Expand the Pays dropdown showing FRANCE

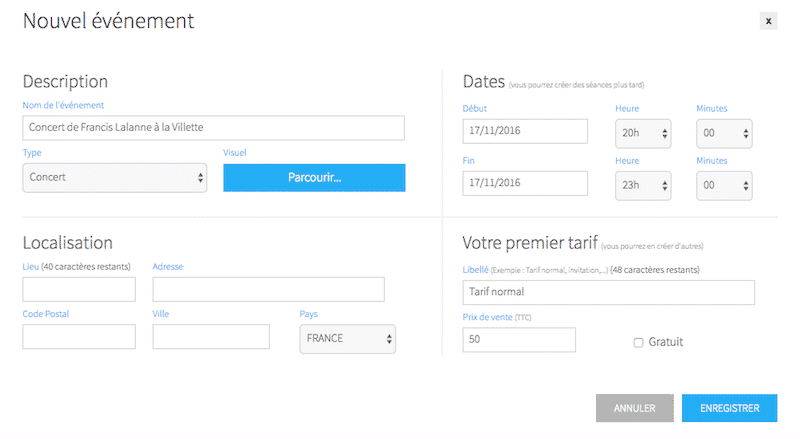click(348, 339)
